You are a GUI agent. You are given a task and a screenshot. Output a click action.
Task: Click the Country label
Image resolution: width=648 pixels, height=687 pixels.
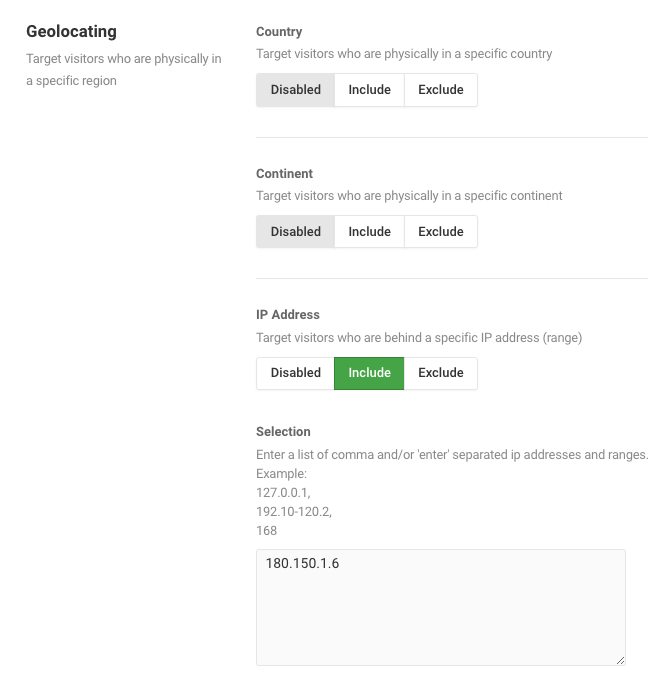click(279, 32)
